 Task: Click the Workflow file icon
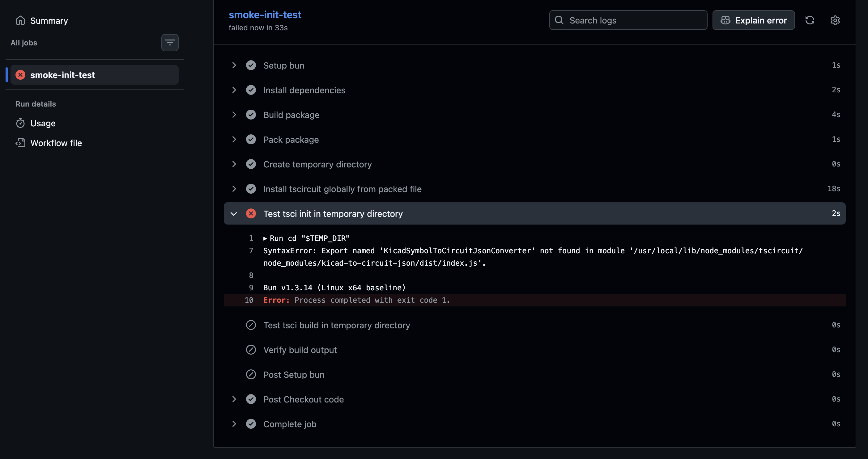(x=20, y=143)
